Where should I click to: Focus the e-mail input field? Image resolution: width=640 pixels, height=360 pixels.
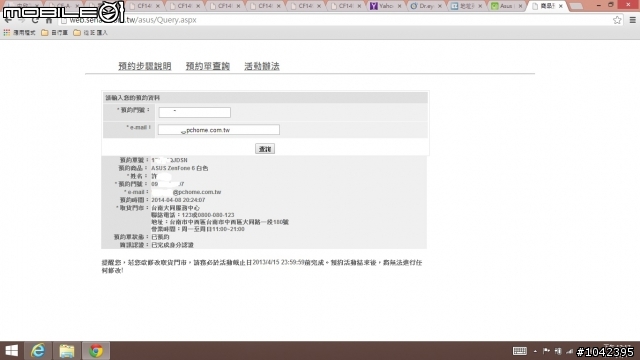pos(219,130)
